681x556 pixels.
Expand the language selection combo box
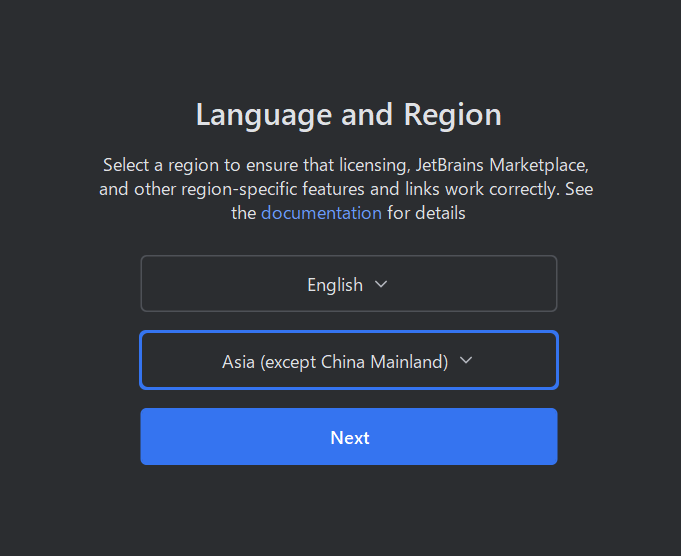pyautogui.click(x=349, y=284)
